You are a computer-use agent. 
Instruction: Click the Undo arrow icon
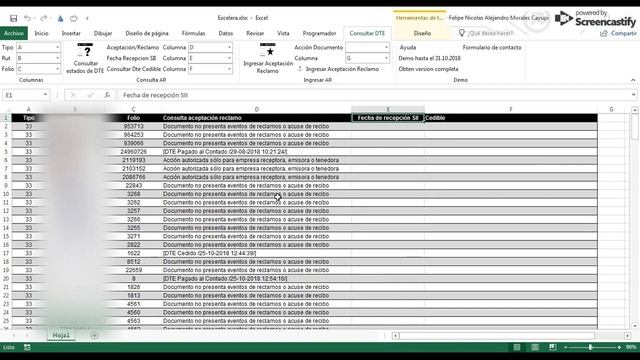[x=27, y=18]
